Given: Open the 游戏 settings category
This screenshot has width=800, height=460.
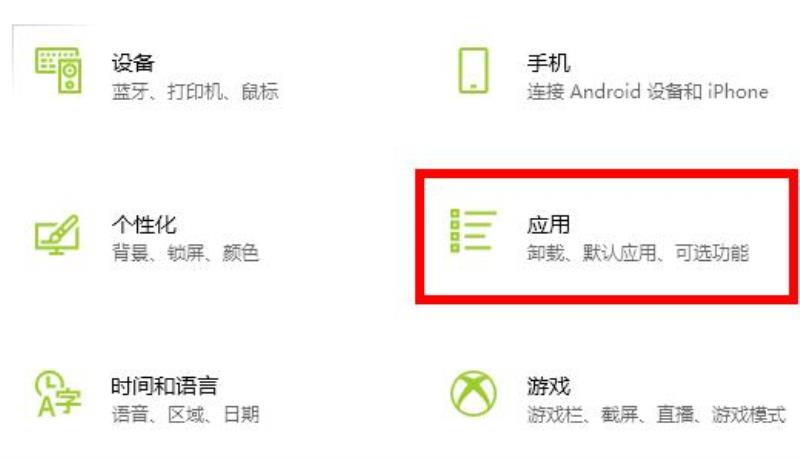Looking at the screenshot, I should tap(548, 386).
